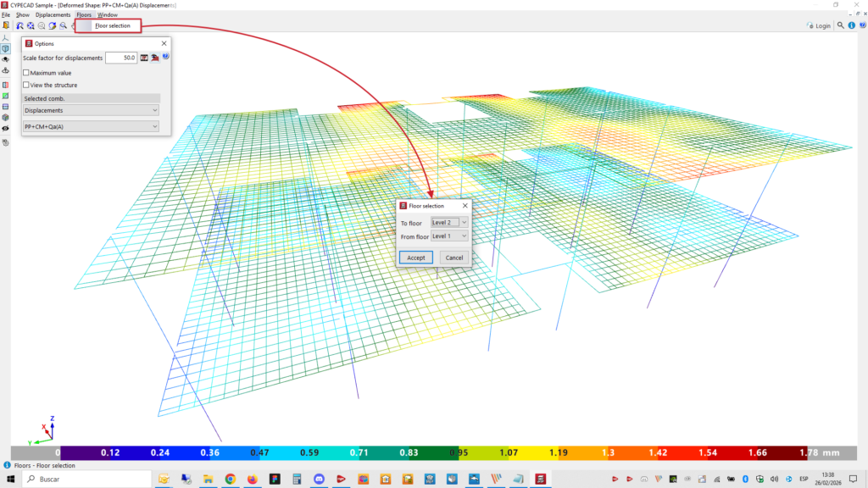Viewport: 868px width, 488px height.
Task: Click the scale factor input field
Action: (121, 58)
